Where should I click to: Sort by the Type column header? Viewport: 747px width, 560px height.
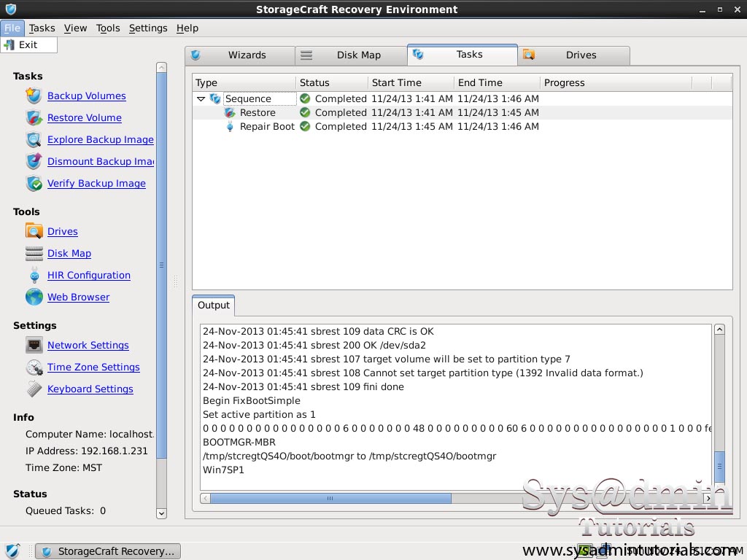coord(244,83)
